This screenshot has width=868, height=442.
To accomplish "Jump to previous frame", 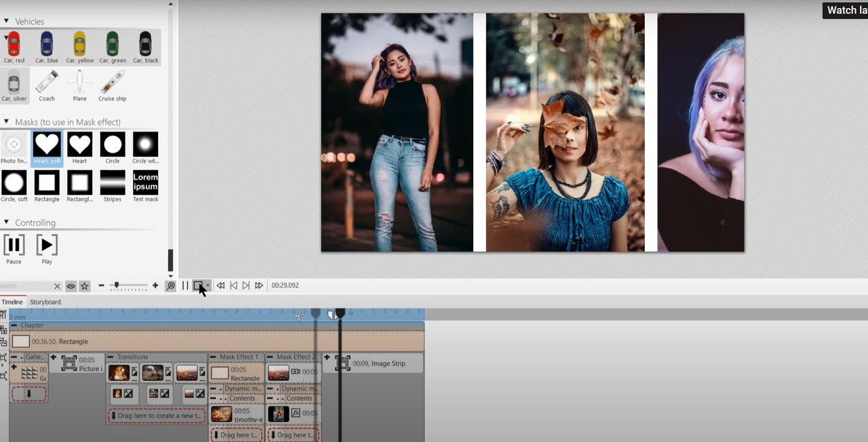I will [233, 286].
